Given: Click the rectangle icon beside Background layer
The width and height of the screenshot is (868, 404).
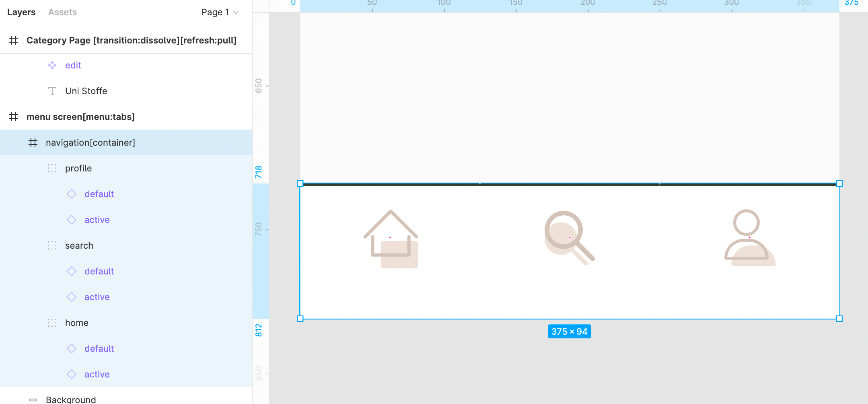Looking at the screenshot, I should [33, 400].
